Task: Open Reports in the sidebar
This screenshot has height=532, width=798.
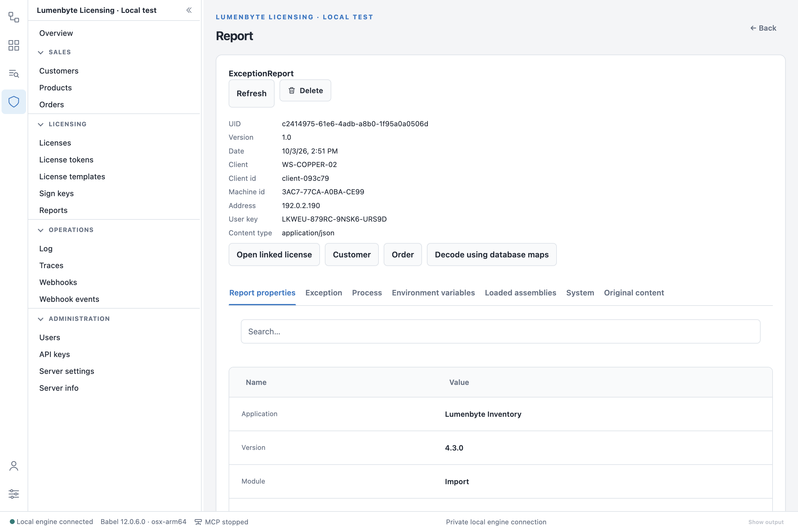Action: point(53,210)
